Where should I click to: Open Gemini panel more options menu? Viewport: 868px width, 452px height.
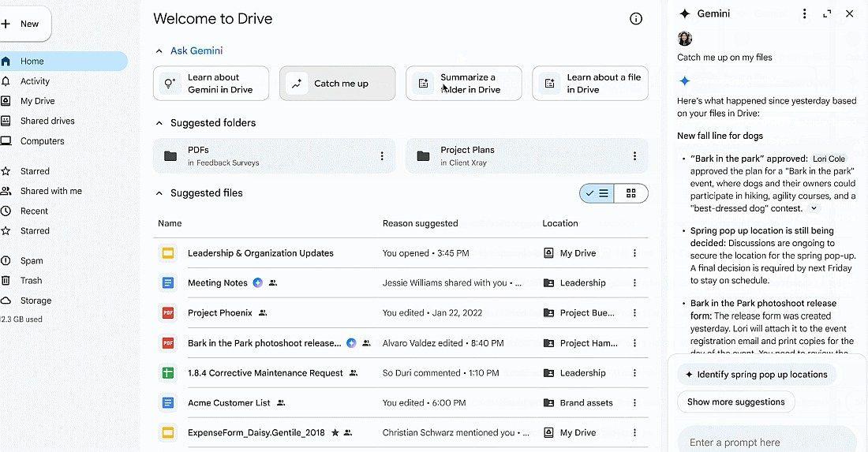tap(804, 14)
